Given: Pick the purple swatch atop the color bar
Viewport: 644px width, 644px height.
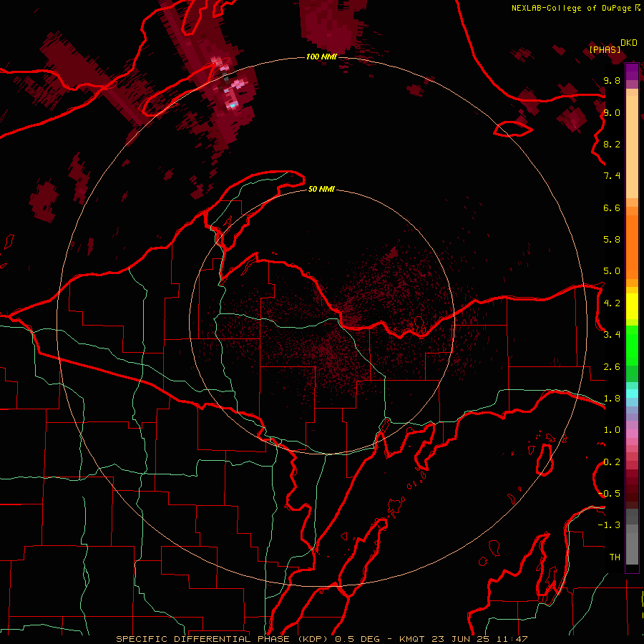Looking at the screenshot, I should coord(632,72).
